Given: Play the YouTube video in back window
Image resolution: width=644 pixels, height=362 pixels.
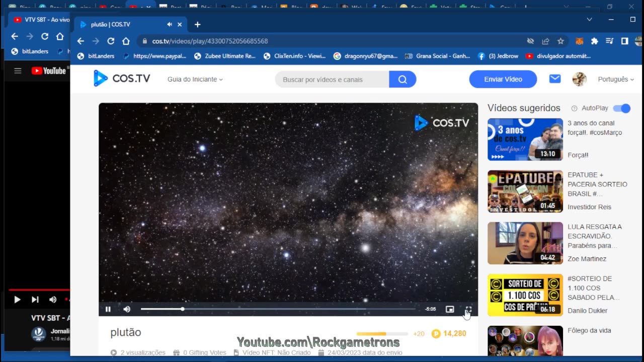Looking at the screenshot, I should pyautogui.click(x=17, y=300).
